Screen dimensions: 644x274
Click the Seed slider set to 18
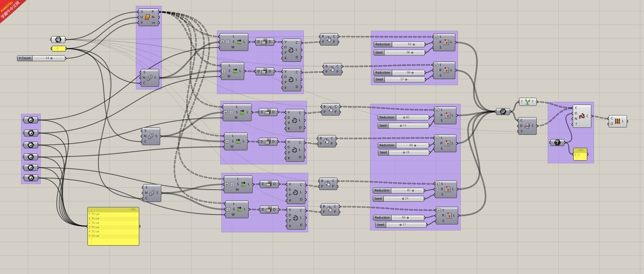coord(404,152)
